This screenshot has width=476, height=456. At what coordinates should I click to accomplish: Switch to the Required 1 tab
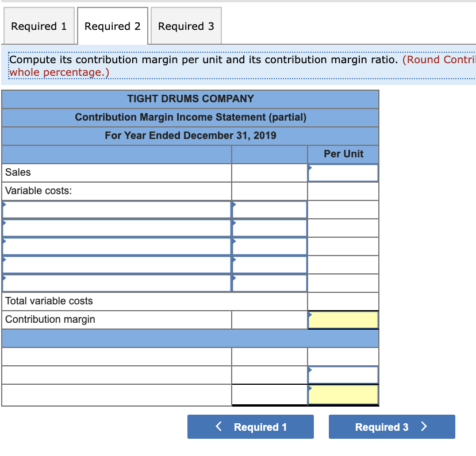click(39, 26)
